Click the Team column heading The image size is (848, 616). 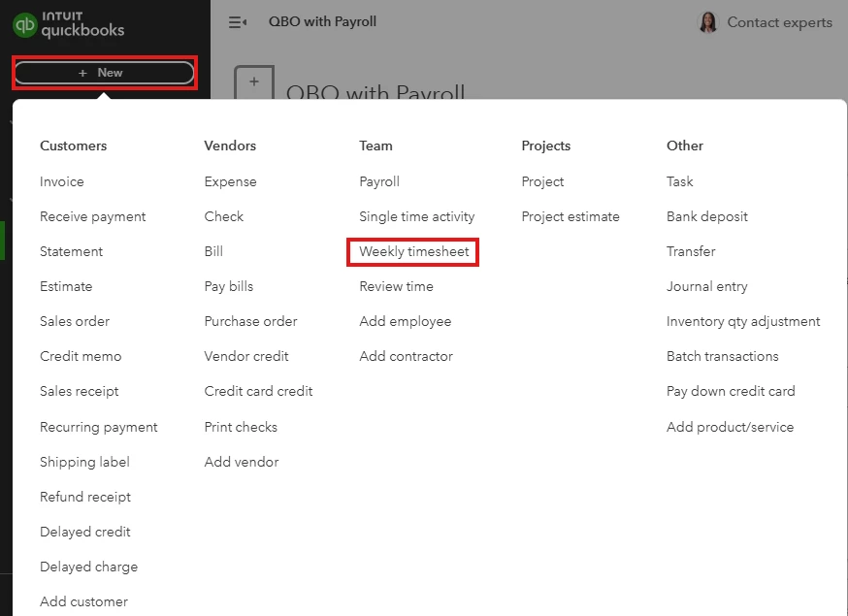pyautogui.click(x=375, y=146)
